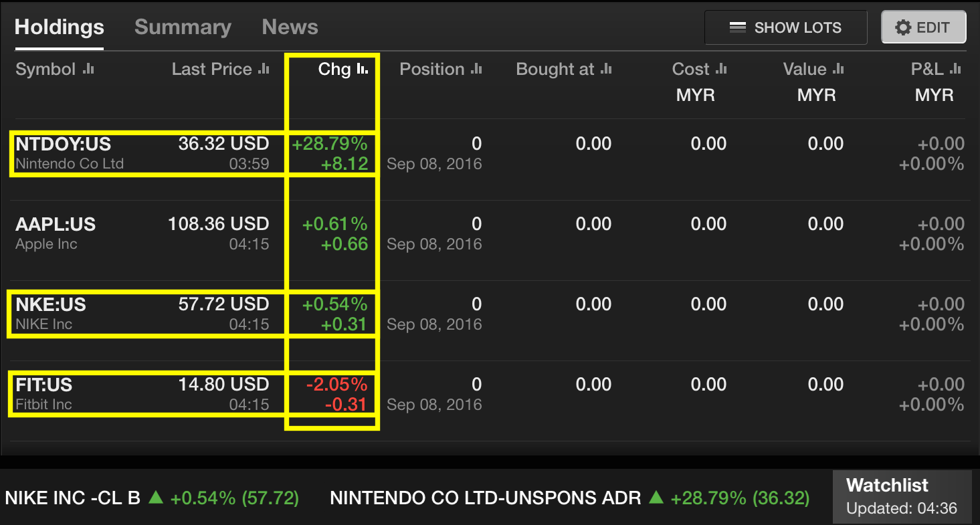Click the Last Price sort icon
Viewport: 980px width, 525px height.
264,69
